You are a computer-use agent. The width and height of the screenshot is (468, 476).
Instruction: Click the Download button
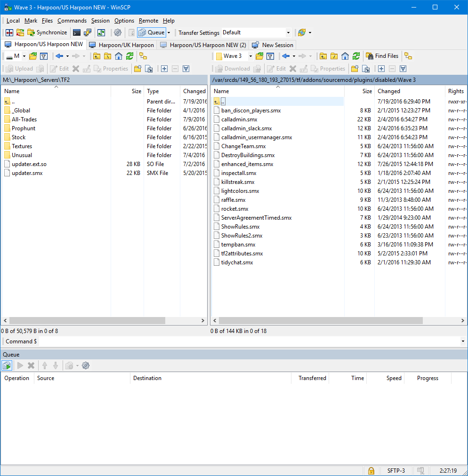233,69
